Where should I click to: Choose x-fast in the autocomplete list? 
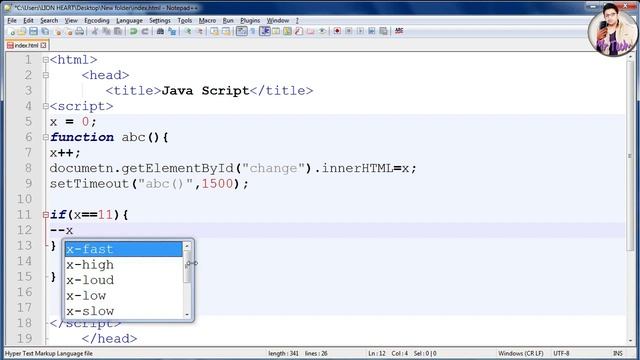(x=124, y=249)
